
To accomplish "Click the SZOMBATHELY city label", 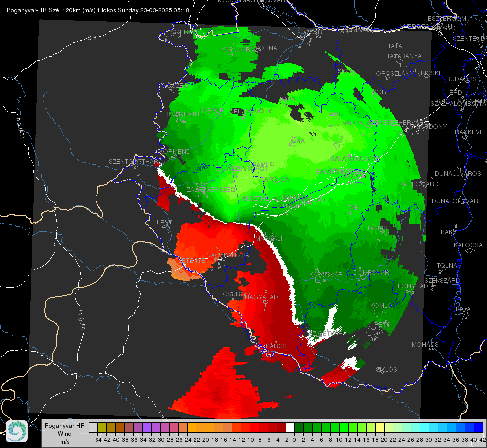I will point(189,114).
